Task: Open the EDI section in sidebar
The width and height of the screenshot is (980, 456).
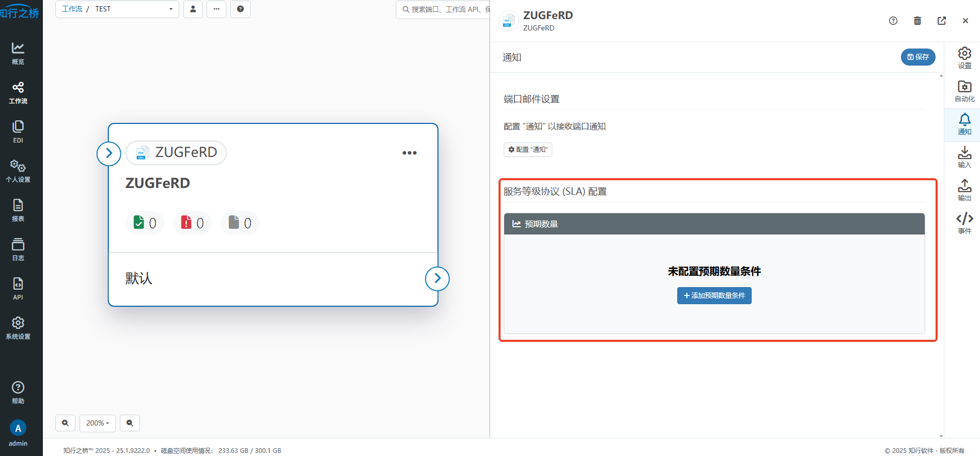Action: tap(18, 132)
